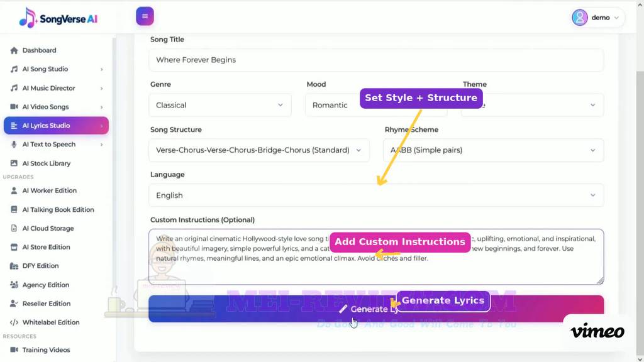The height and width of the screenshot is (362, 644).
Task: Click the Generate Lyrics gradient button
Action: coord(376,309)
